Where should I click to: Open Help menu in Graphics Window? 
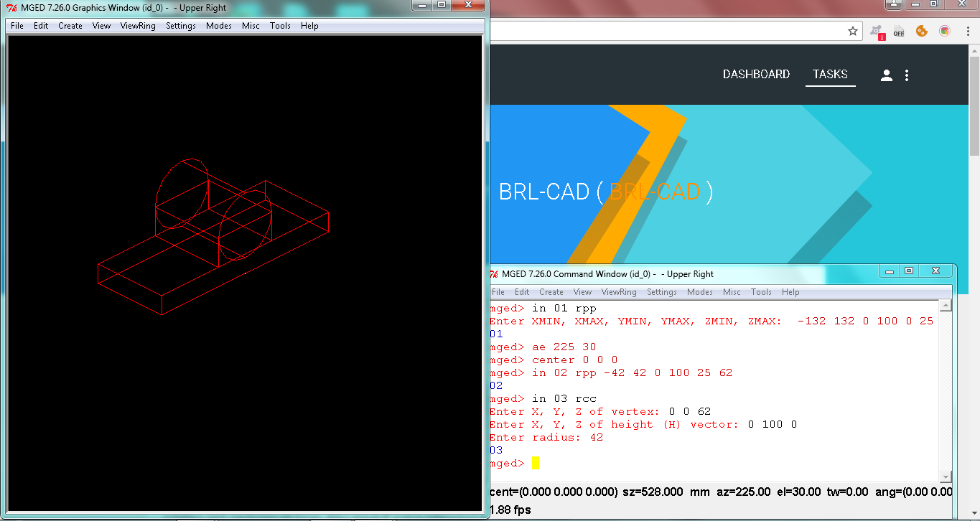pos(309,26)
